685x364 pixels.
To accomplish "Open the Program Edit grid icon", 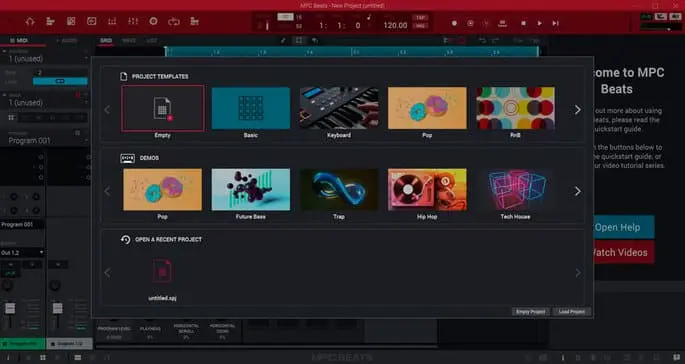I will tap(71, 21).
